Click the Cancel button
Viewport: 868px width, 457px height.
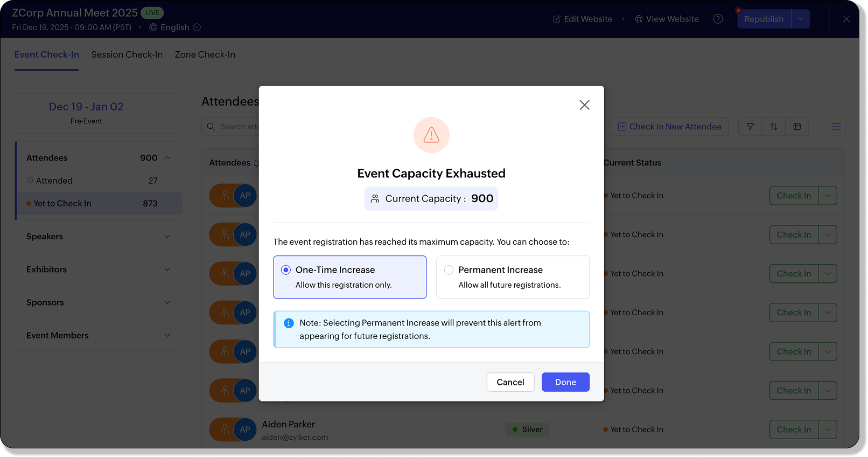tap(510, 382)
